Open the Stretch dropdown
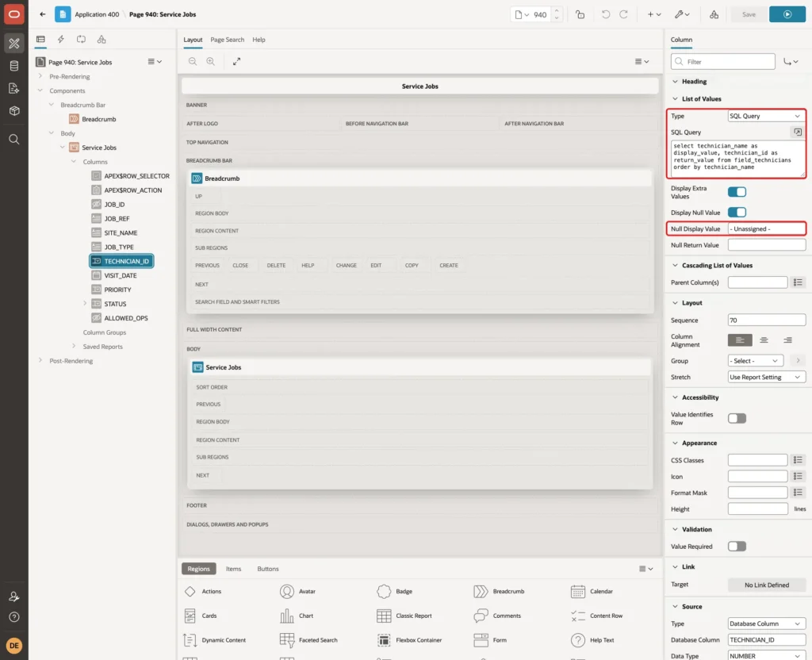The height and width of the screenshot is (660, 812). coord(767,377)
